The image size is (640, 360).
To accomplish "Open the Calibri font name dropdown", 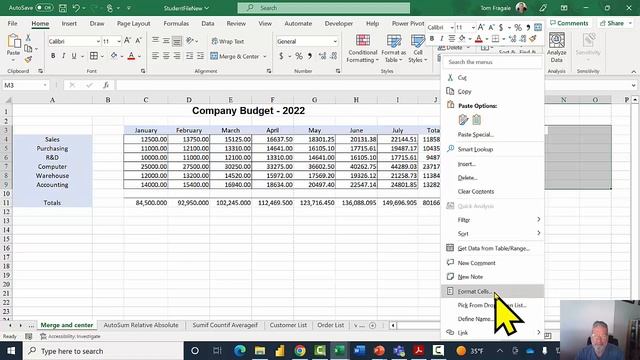I will (98, 41).
